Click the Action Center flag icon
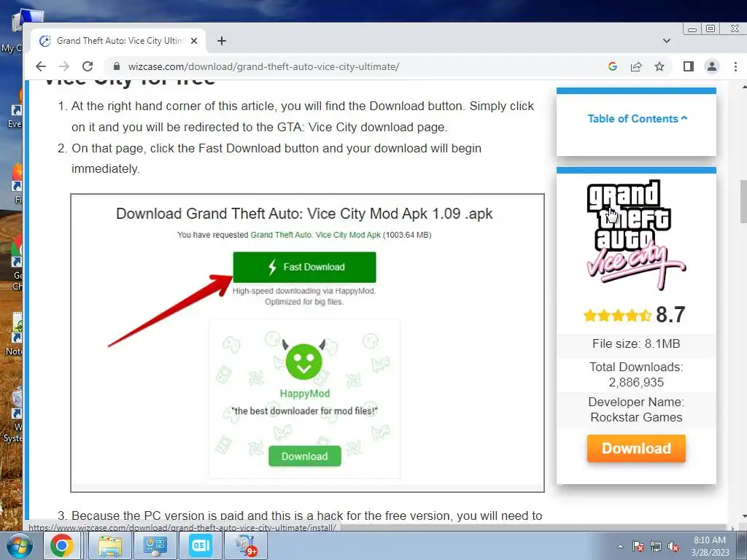This screenshot has width=747, height=560. click(638, 546)
